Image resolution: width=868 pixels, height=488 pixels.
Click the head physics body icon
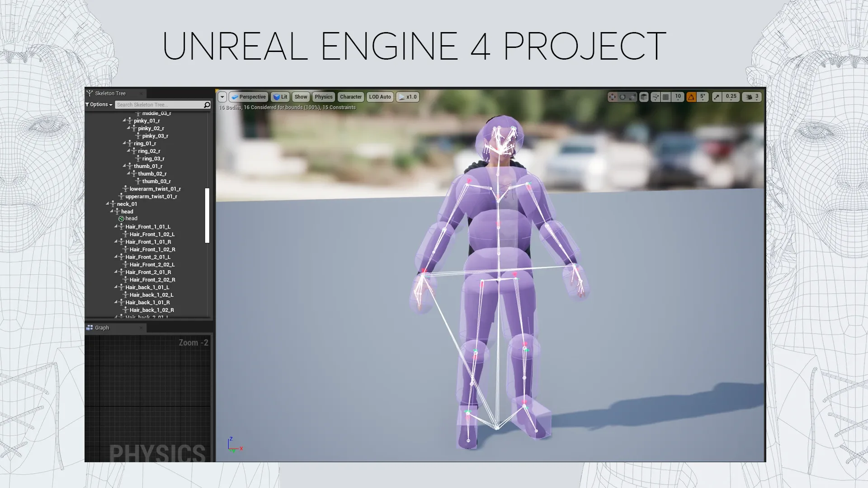pyautogui.click(x=121, y=219)
